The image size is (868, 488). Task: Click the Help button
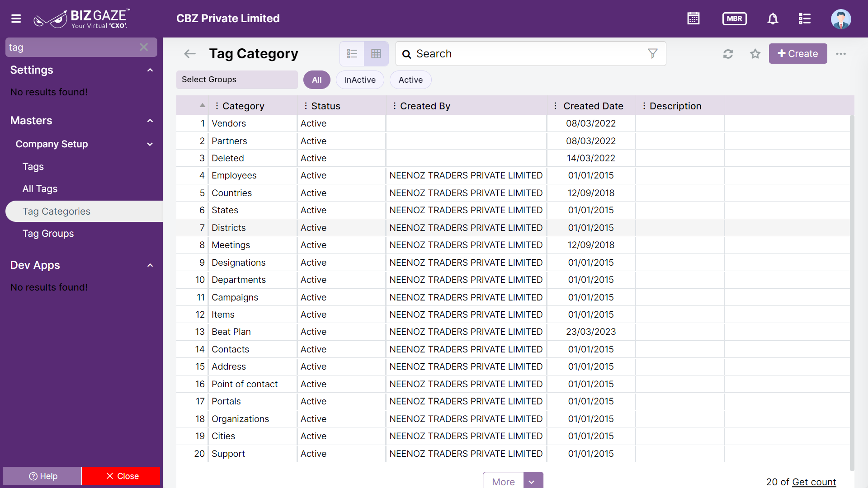click(x=42, y=476)
